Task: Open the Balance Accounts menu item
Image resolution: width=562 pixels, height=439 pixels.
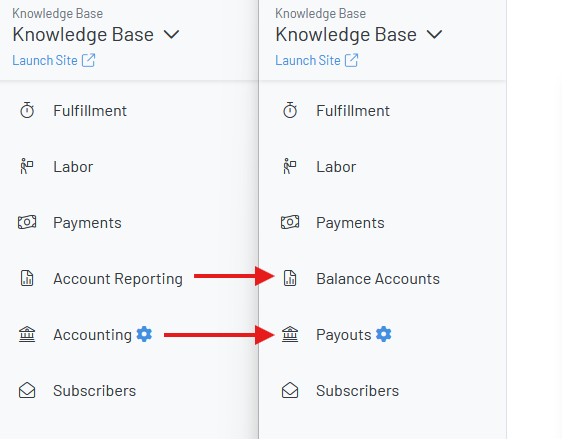Action: [x=378, y=279]
